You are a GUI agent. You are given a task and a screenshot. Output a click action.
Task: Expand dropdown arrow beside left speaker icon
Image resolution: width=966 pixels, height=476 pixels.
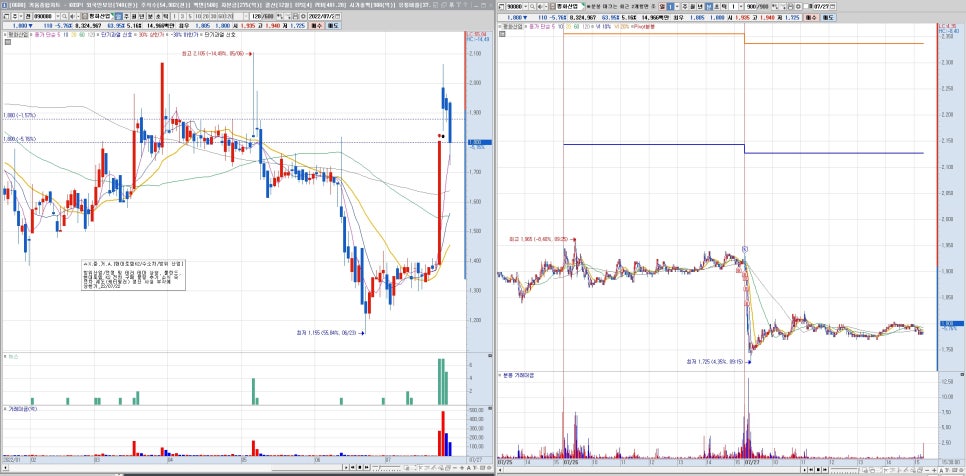coord(78,17)
